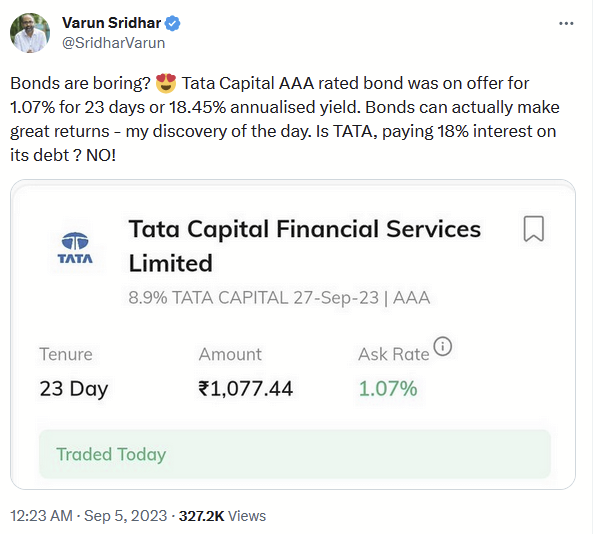
Task: Click the 327.2K Views count
Action: point(222,516)
